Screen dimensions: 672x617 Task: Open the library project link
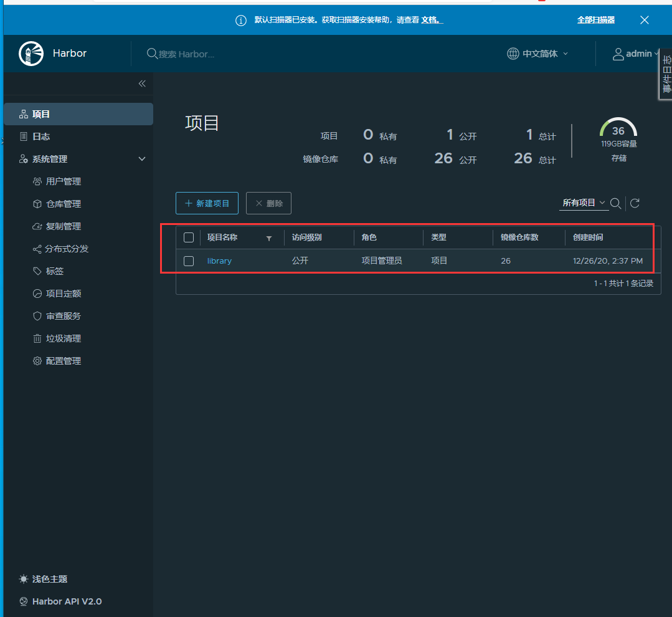pyautogui.click(x=219, y=261)
